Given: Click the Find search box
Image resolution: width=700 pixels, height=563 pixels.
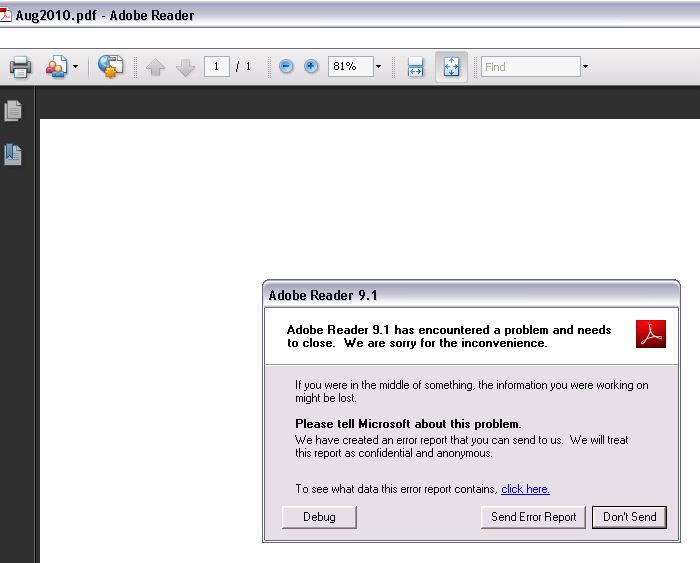Looking at the screenshot, I should (531, 67).
